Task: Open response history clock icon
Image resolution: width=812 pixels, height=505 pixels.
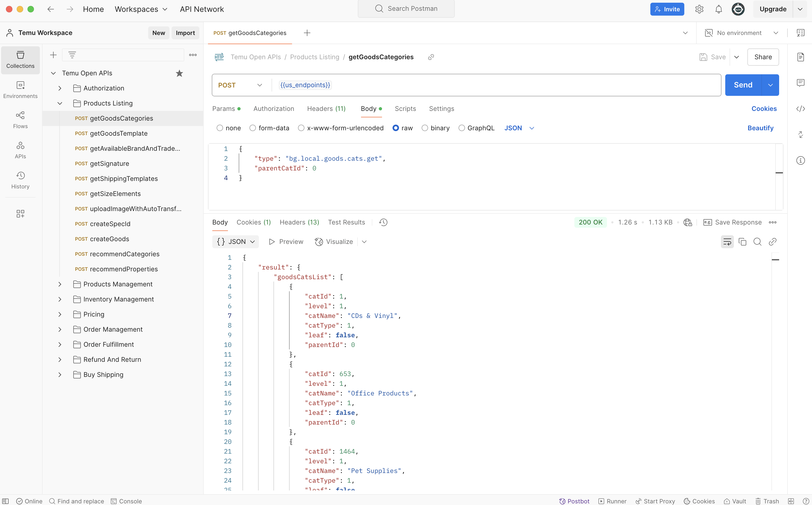Action: 383,222
